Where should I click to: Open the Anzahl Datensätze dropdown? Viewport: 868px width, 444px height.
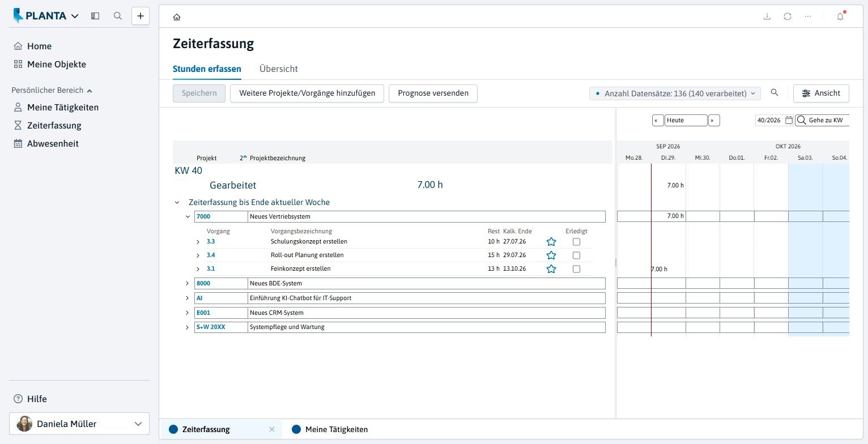click(x=674, y=93)
